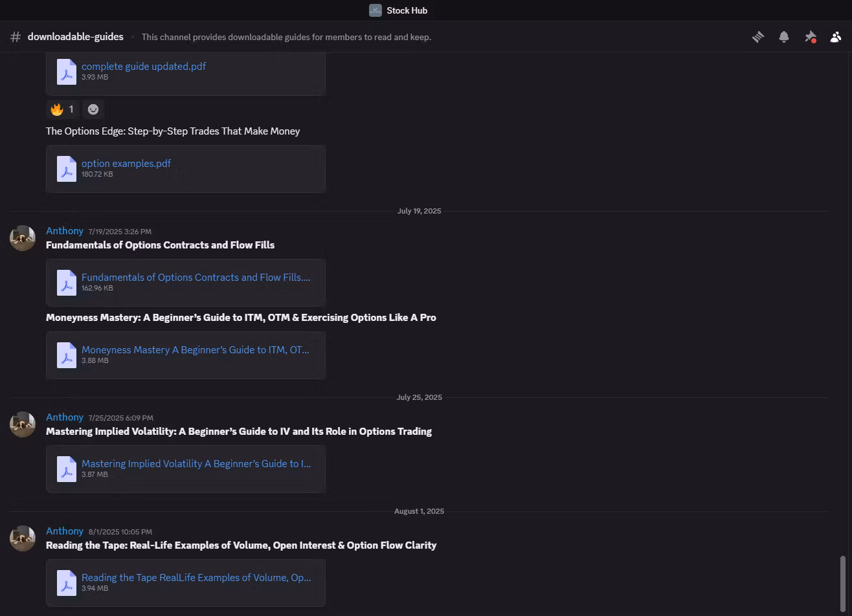Open the Threads icon in channel header
The height and width of the screenshot is (616, 852).
point(757,37)
